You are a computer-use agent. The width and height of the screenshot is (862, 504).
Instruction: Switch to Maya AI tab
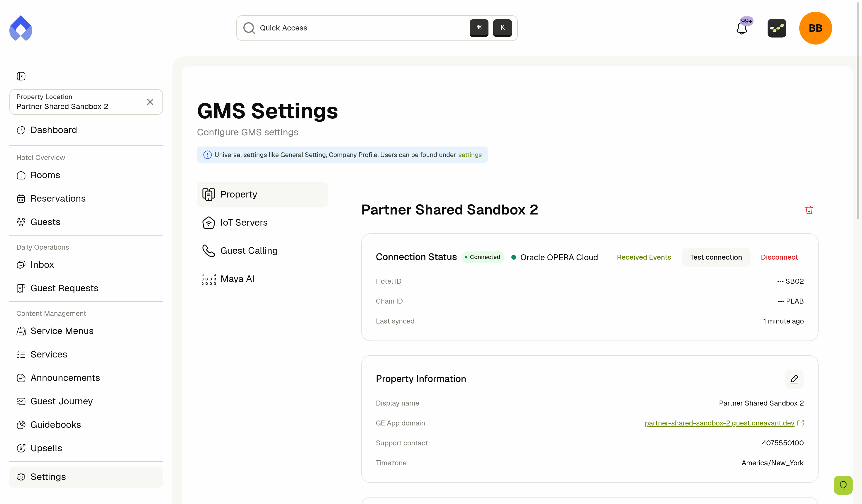click(x=262, y=279)
